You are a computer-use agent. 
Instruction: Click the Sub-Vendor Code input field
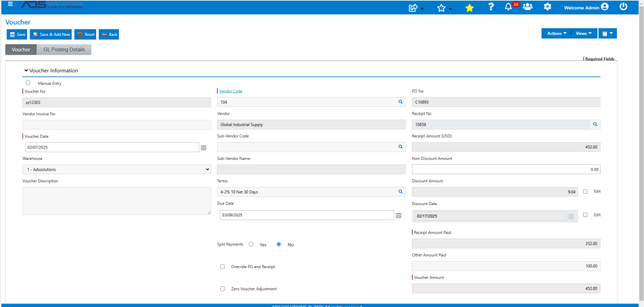click(x=311, y=147)
